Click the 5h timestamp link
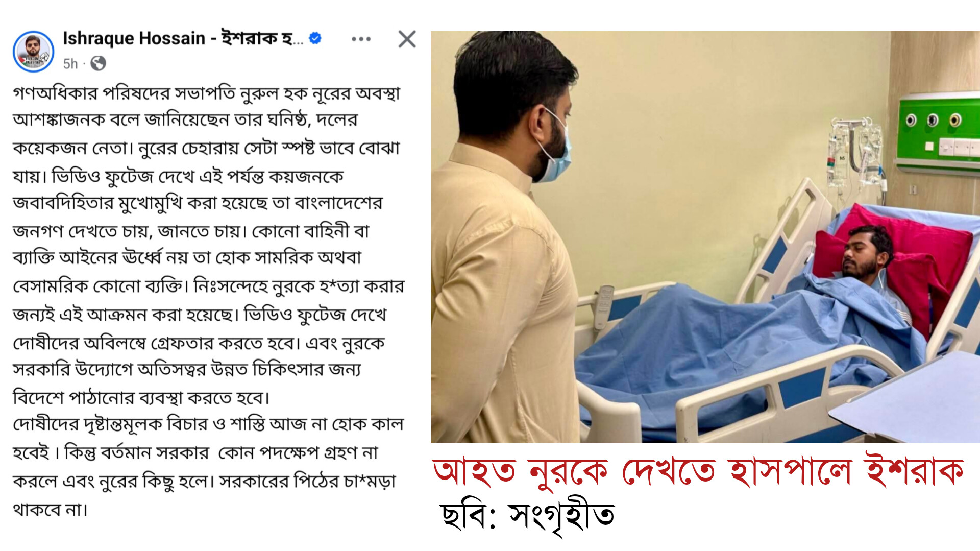Viewport: 980px width, 551px height. pos(70,64)
